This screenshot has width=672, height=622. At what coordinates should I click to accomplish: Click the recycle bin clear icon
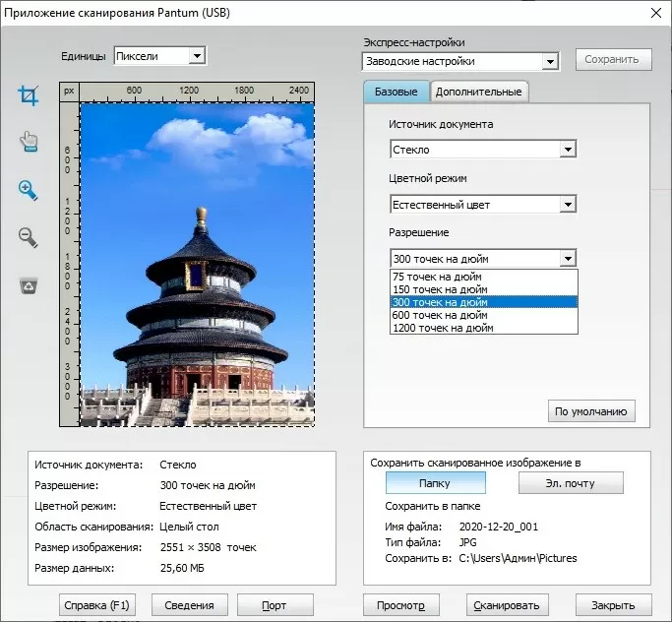[29, 285]
